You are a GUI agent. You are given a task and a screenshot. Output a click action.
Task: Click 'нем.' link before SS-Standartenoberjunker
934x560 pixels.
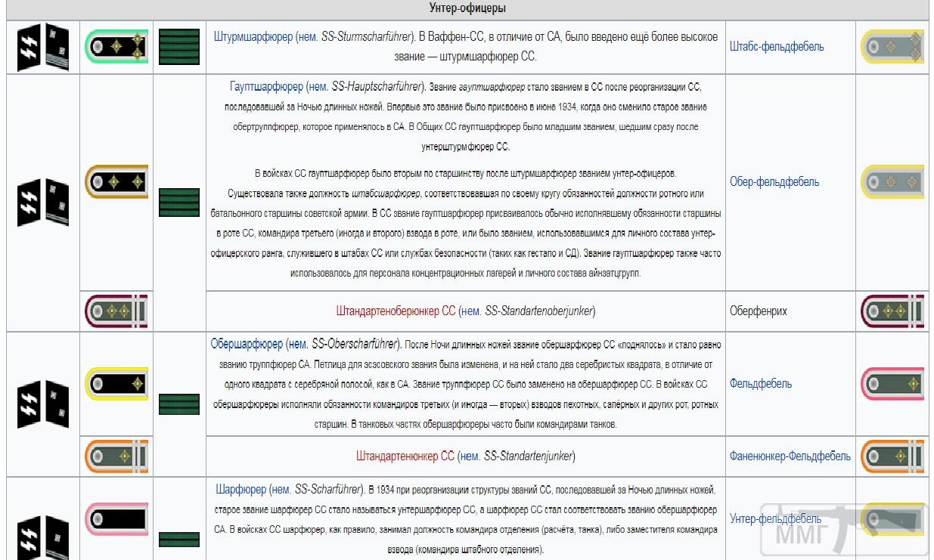472,311
